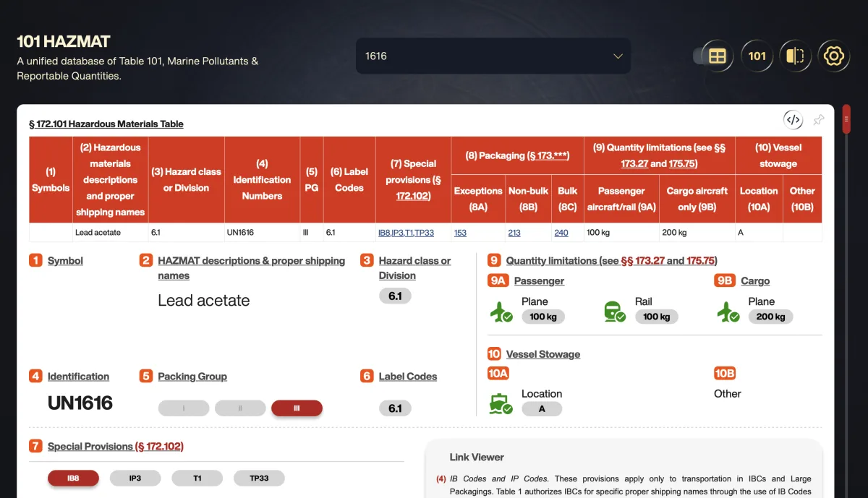Screen dimensions: 868x498
Task: Click the round 101 button
Action: (757, 56)
